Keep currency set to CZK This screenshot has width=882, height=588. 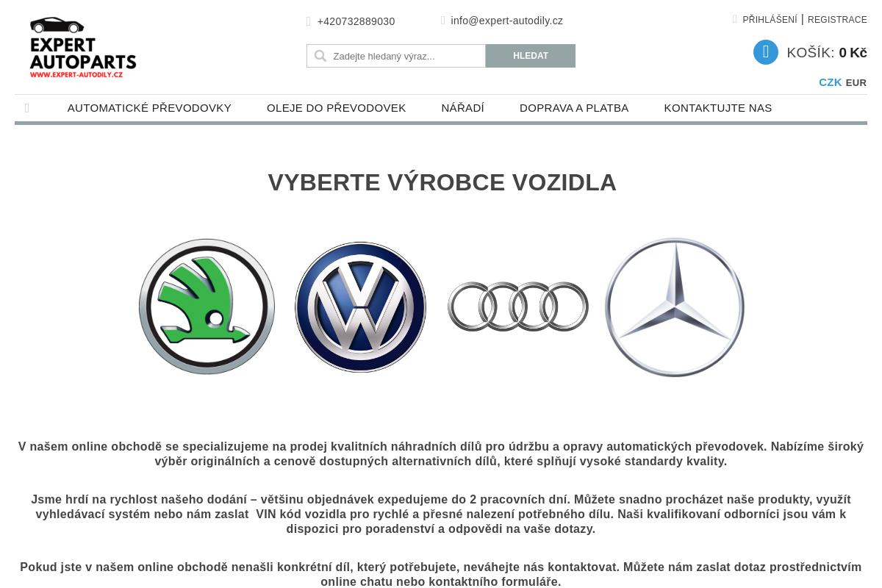830,82
